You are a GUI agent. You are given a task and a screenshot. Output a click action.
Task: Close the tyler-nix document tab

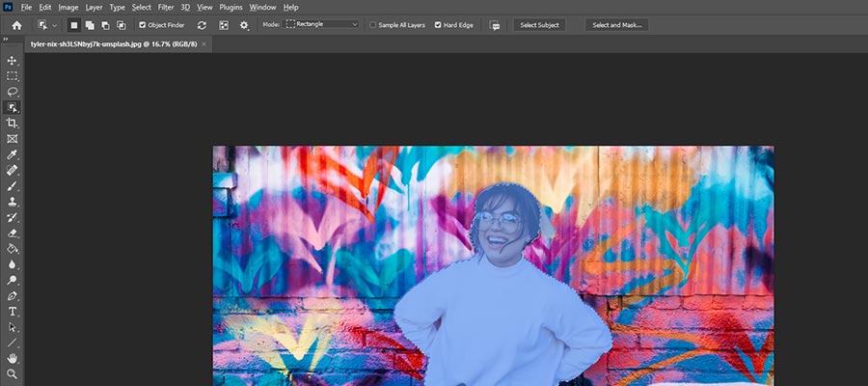click(x=204, y=44)
